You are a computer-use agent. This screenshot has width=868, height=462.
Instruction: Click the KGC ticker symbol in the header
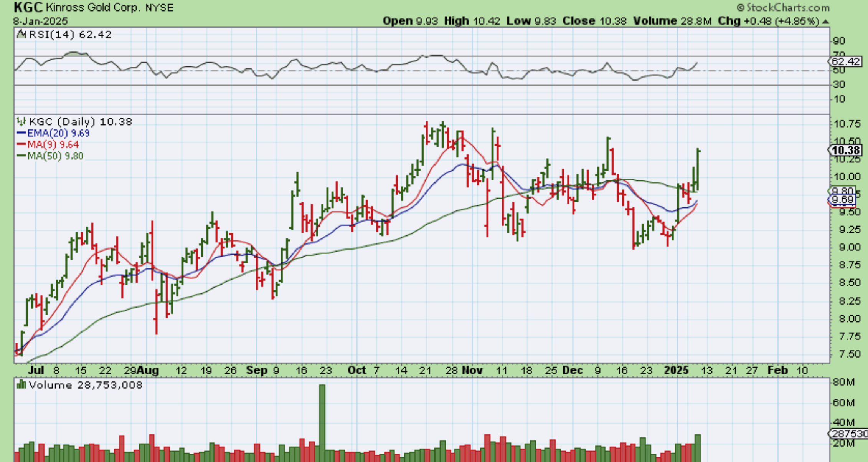pyautogui.click(x=28, y=7)
